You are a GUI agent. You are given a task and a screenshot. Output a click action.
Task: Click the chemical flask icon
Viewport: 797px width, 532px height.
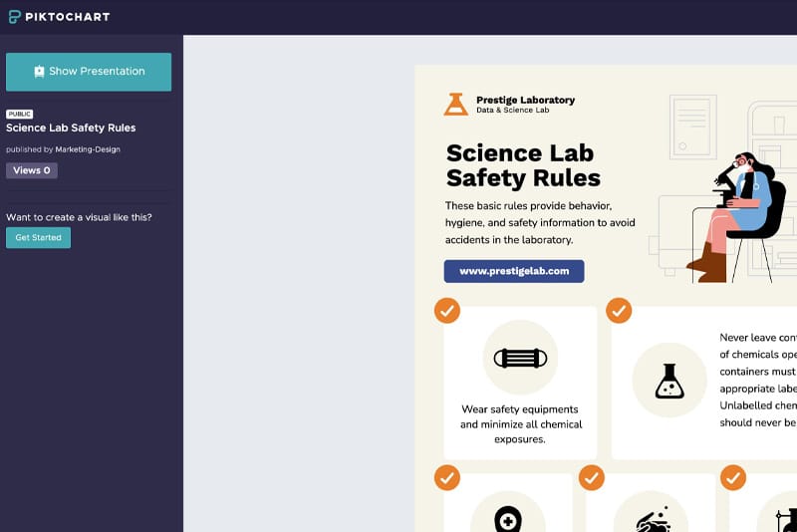[669, 381]
